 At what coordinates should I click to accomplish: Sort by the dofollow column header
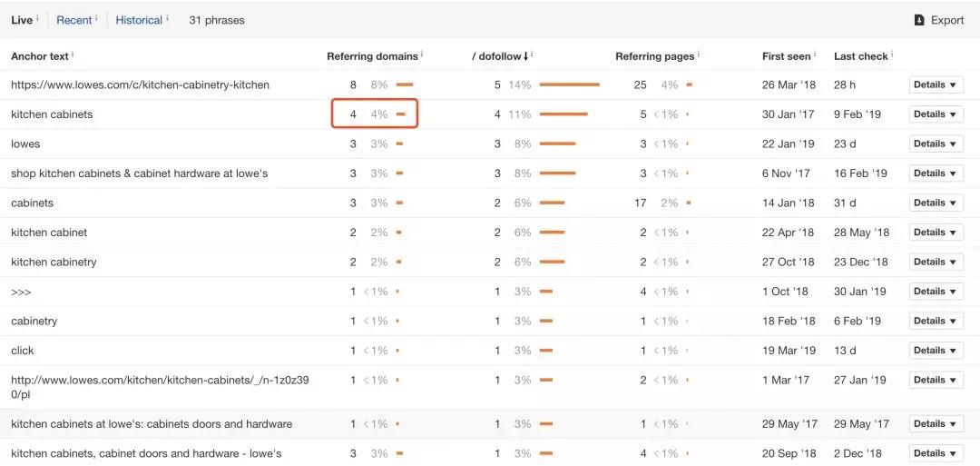click(497, 56)
